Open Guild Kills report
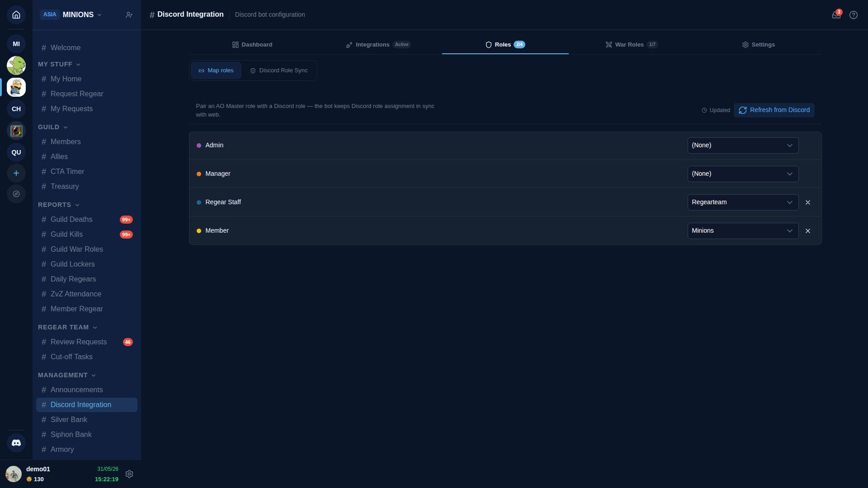This screenshot has width=868, height=488. pyautogui.click(x=87, y=235)
